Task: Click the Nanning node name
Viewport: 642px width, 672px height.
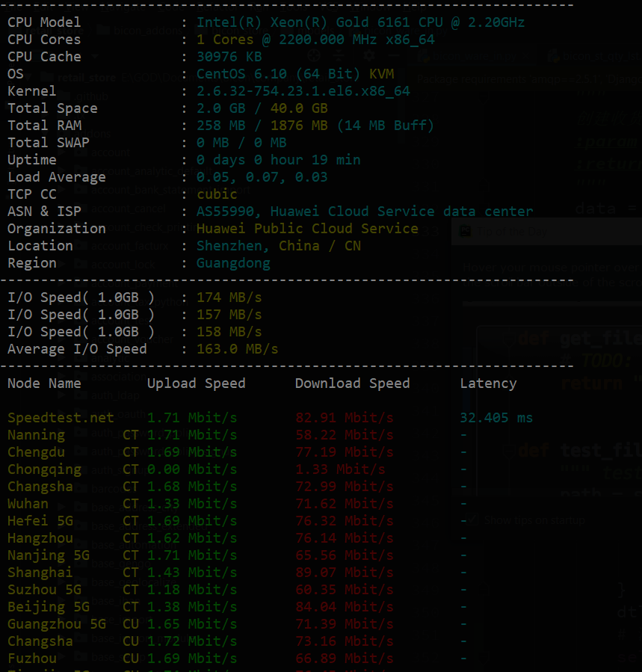Action: tap(36, 434)
